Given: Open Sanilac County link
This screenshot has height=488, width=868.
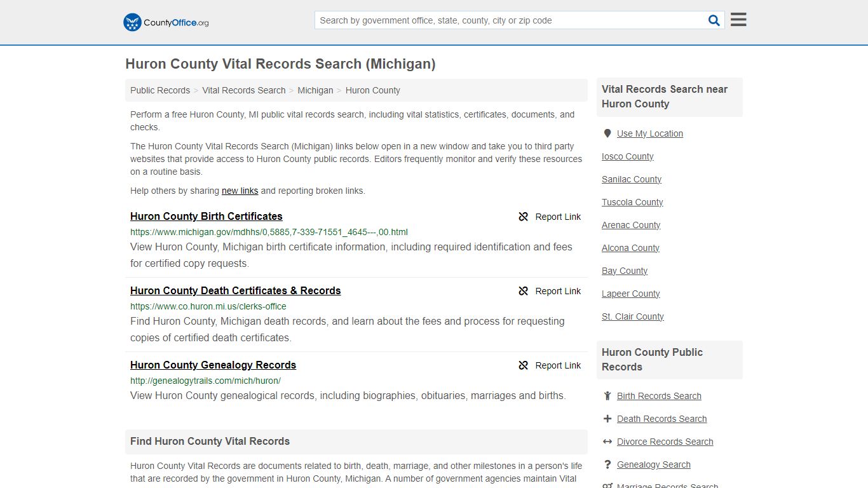Looking at the screenshot, I should coord(632,179).
